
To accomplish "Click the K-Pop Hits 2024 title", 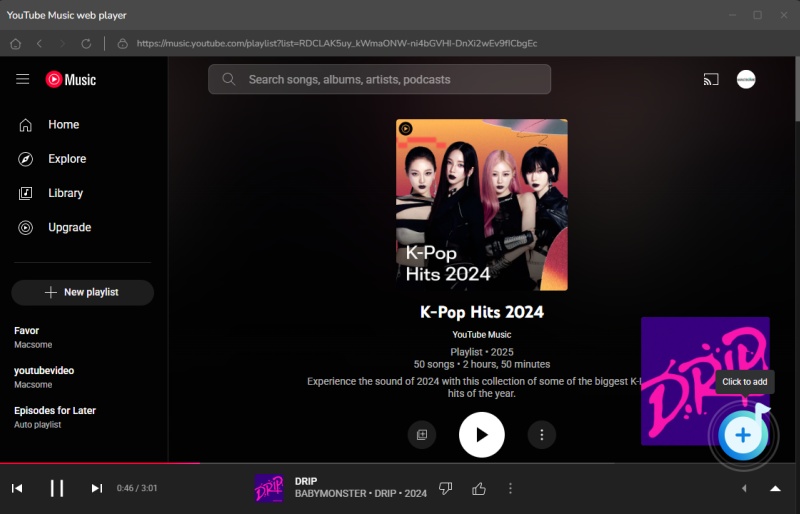I will [x=482, y=312].
